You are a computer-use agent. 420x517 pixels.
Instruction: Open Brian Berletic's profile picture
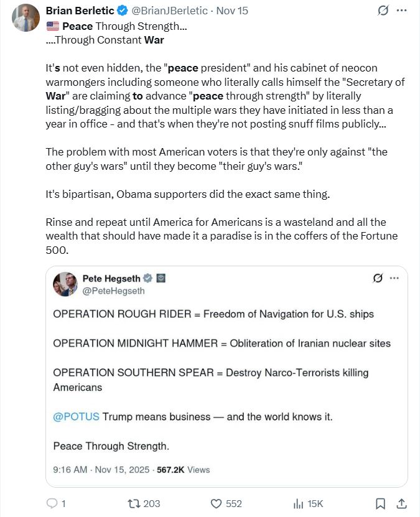[26, 17]
